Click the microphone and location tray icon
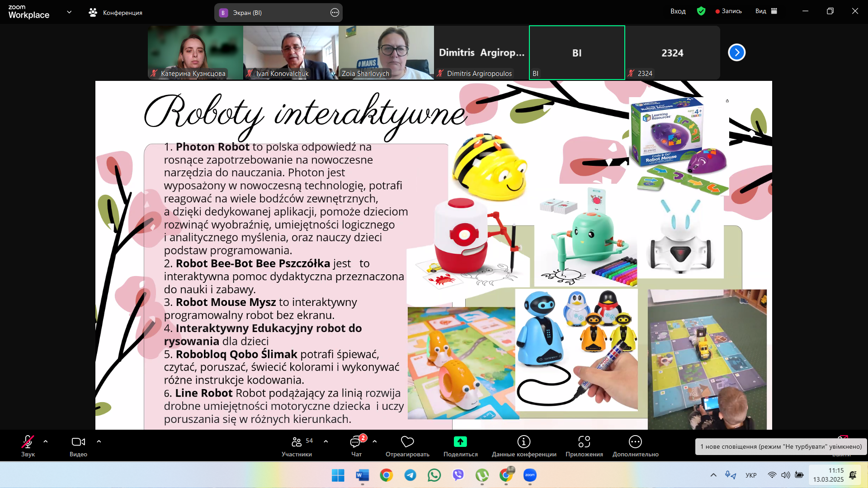868x488 pixels. (x=731, y=475)
